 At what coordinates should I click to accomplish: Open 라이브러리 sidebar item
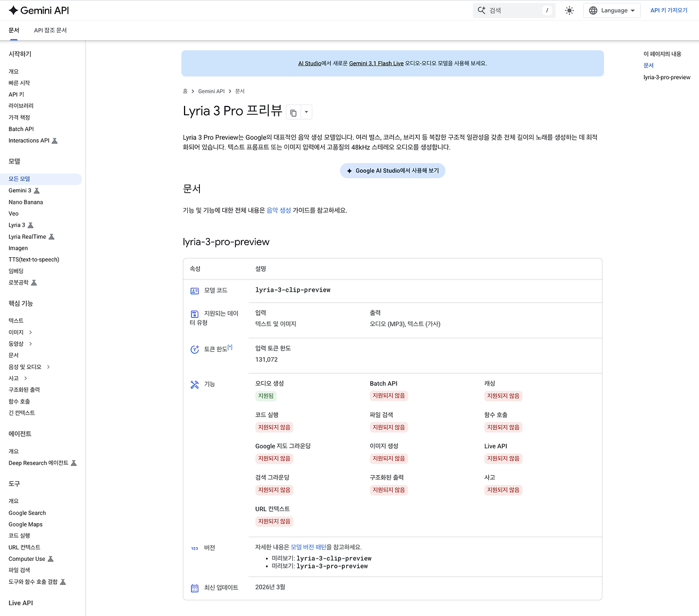click(x=21, y=106)
